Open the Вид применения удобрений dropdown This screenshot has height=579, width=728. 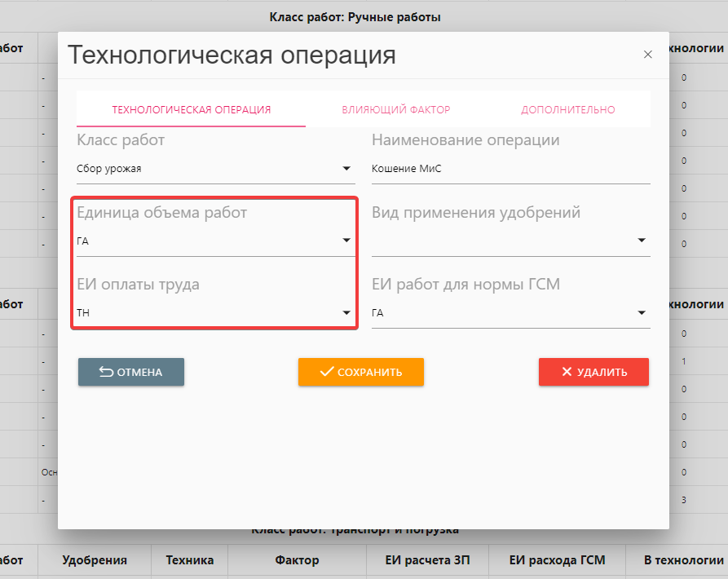click(642, 241)
